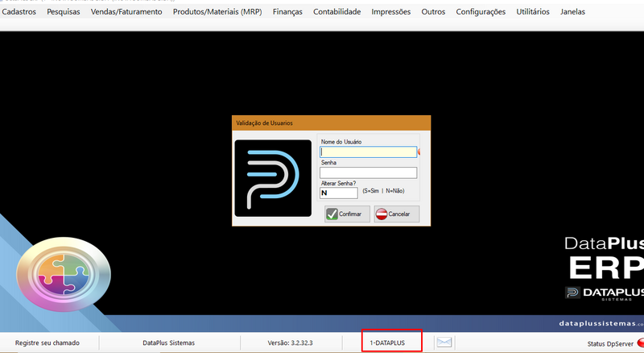Open the Impressões menu

[391, 12]
